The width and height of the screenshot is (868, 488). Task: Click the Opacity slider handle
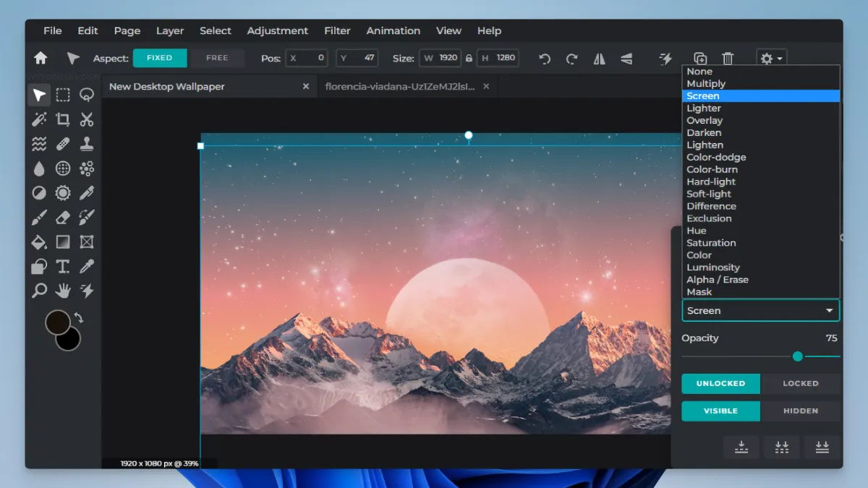(797, 356)
